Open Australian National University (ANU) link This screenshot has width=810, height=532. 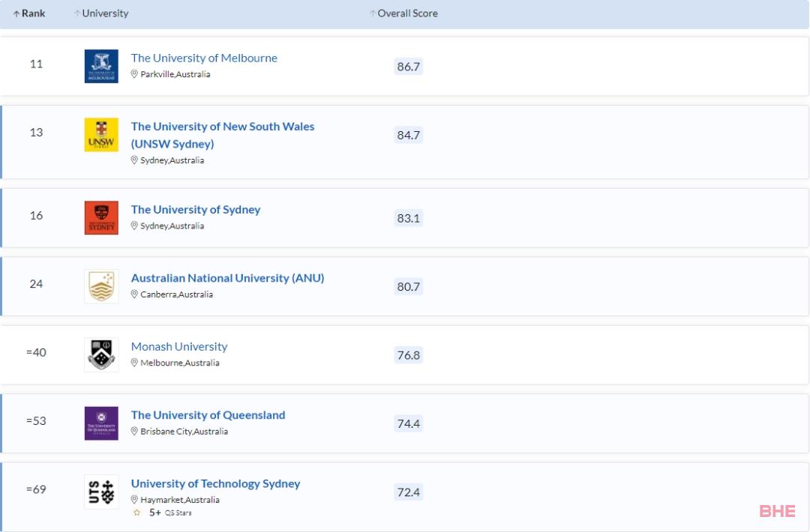tap(228, 278)
